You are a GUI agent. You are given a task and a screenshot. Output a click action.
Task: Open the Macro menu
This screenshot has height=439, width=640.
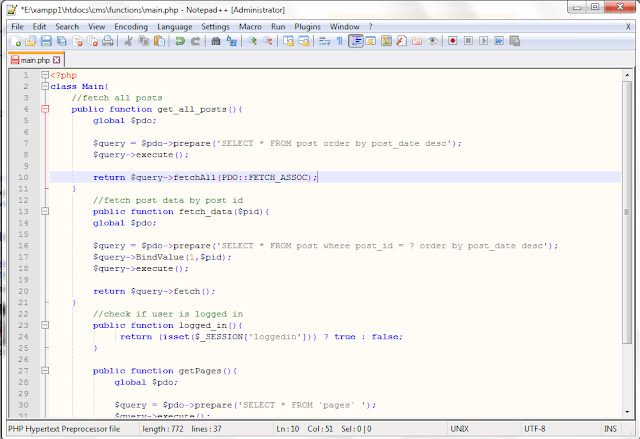250,27
